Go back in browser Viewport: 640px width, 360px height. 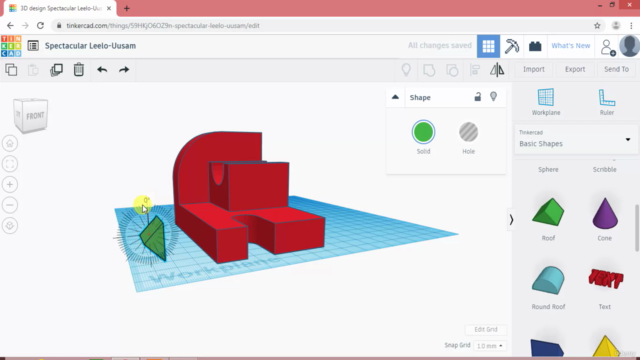pos(10,25)
